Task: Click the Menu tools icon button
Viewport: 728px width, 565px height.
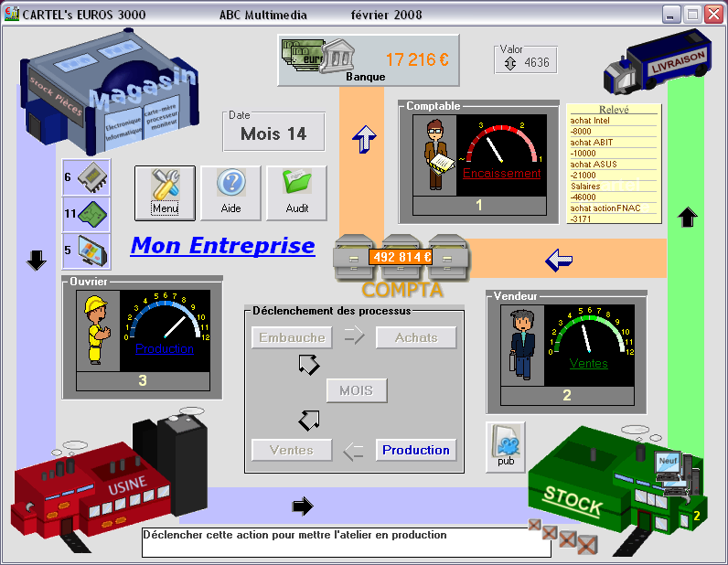Action: [x=166, y=193]
